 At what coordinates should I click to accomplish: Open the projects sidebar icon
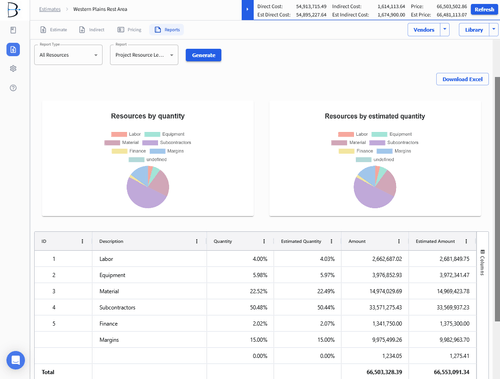pos(13,30)
